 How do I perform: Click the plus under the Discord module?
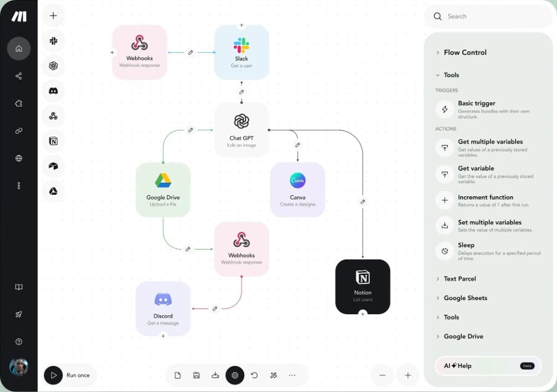pyautogui.click(x=163, y=336)
